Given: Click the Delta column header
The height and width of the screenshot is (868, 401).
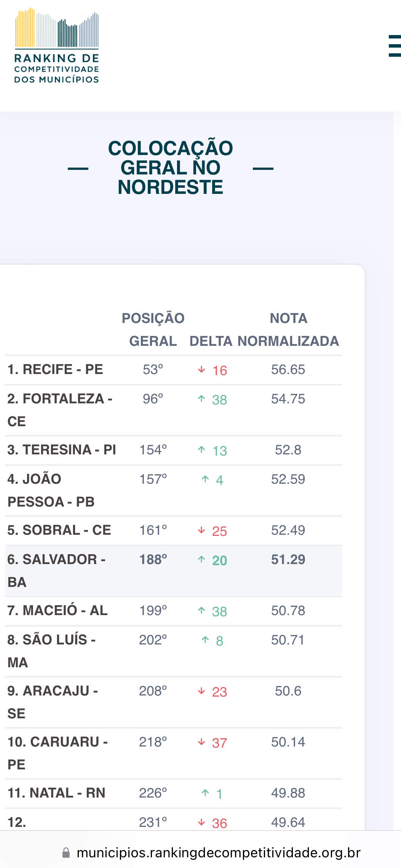Looking at the screenshot, I should click(211, 341).
